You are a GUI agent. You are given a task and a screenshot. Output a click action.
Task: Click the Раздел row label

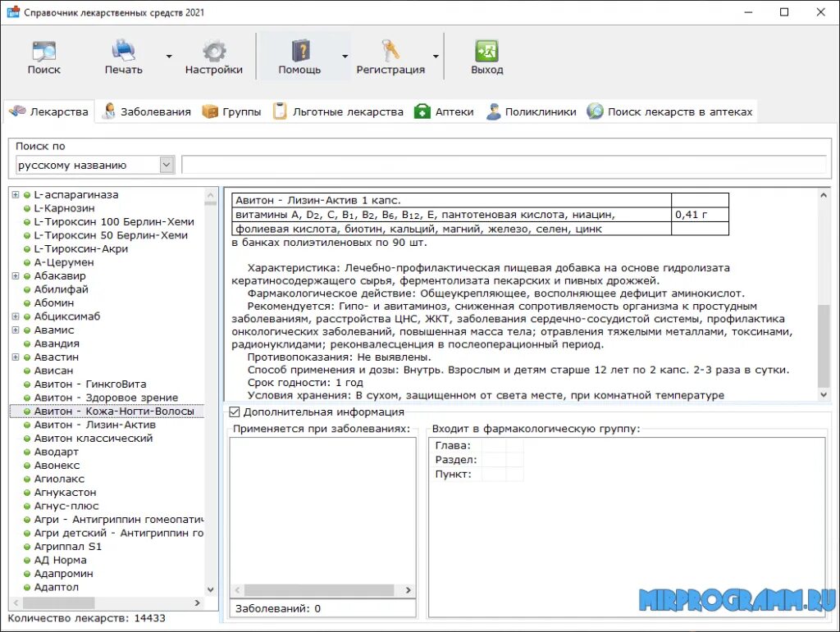coord(456,460)
